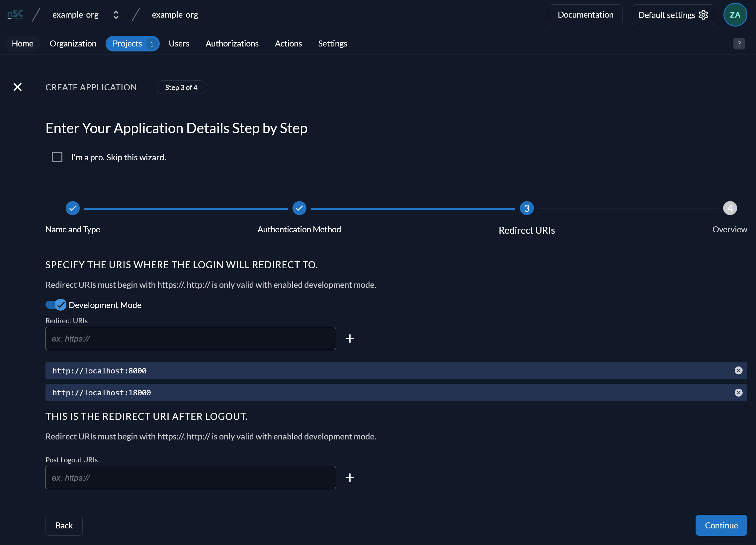This screenshot has width=756, height=545.
Task: Switch to the Actions tab
Action: tap(288, 43)
